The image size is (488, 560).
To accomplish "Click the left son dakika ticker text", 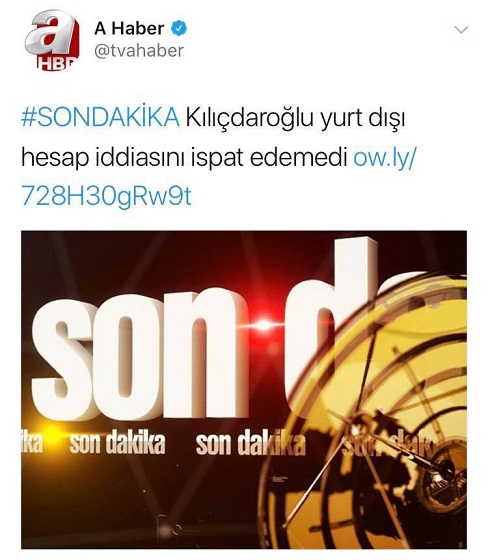I will pos(117,444).
